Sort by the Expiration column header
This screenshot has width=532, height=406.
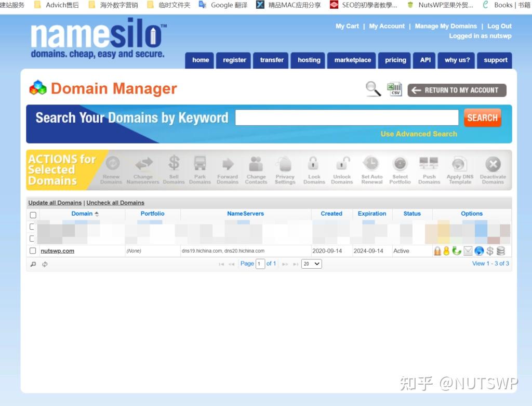coord(372,214)
